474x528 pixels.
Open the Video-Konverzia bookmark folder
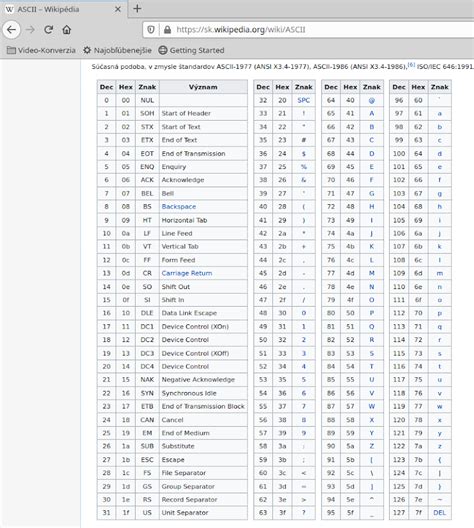coord(41,50)
